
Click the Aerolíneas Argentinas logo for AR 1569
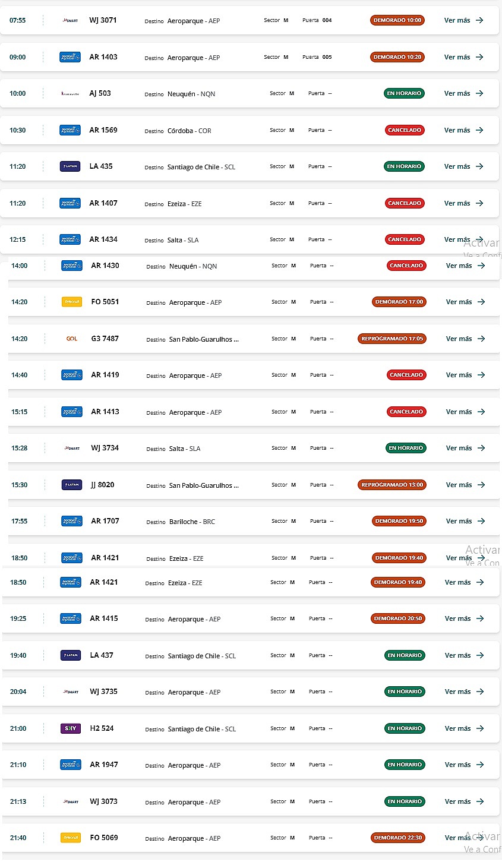[x=70, y=130]
